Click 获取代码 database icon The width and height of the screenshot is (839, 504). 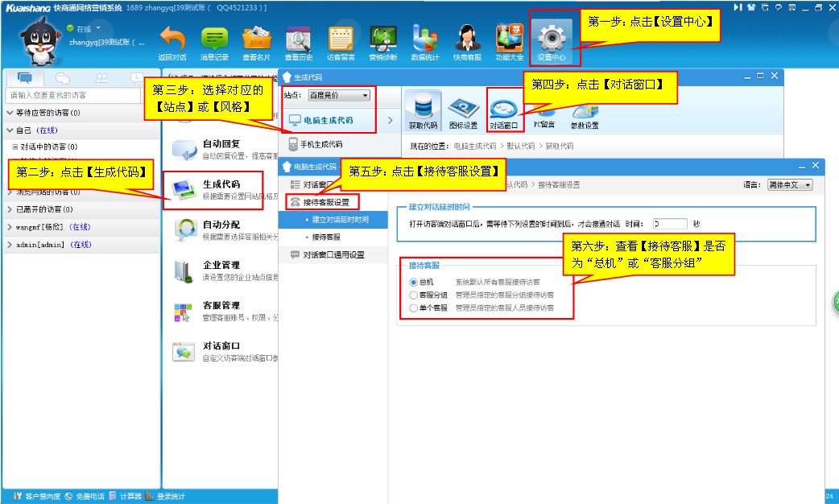pyautogui.click(x=423, y=110)
